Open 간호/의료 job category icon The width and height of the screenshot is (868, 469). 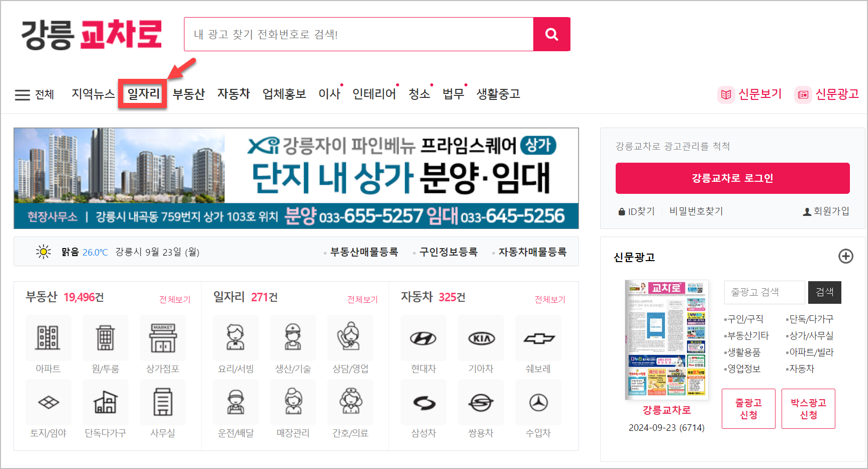[350, 402]
